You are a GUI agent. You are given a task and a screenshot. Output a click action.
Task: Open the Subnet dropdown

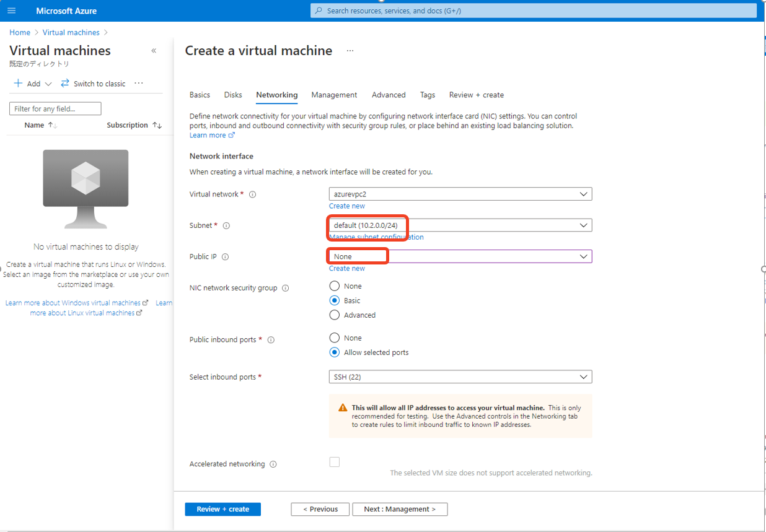click(x=460, y=225)
